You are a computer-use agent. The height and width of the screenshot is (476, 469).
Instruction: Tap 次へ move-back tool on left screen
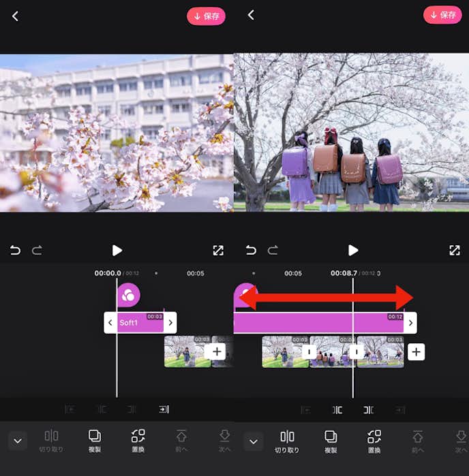(225, 441)
